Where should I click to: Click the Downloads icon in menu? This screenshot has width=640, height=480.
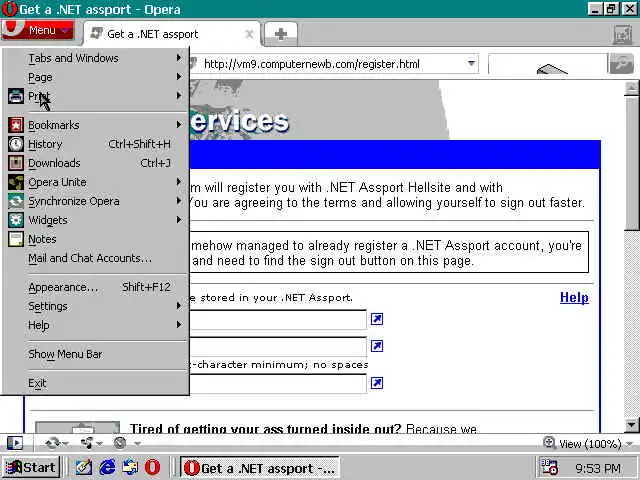tap(16, 163)
